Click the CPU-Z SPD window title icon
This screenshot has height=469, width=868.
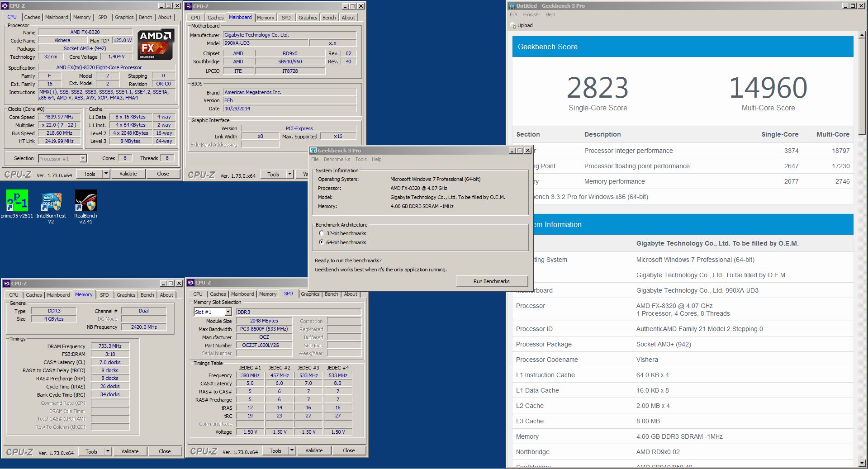(191, 283)
